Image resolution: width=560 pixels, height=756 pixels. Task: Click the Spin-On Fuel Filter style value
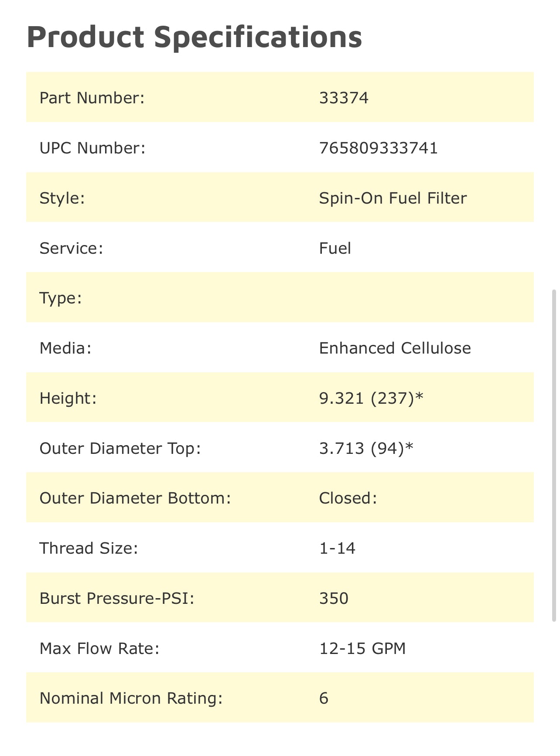[393, 198]
